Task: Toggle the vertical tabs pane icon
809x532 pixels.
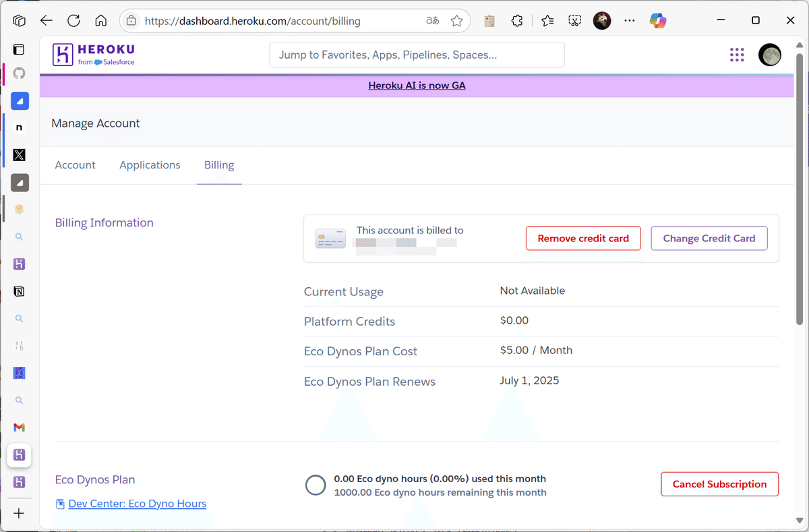Action: [x=19, y=49]
